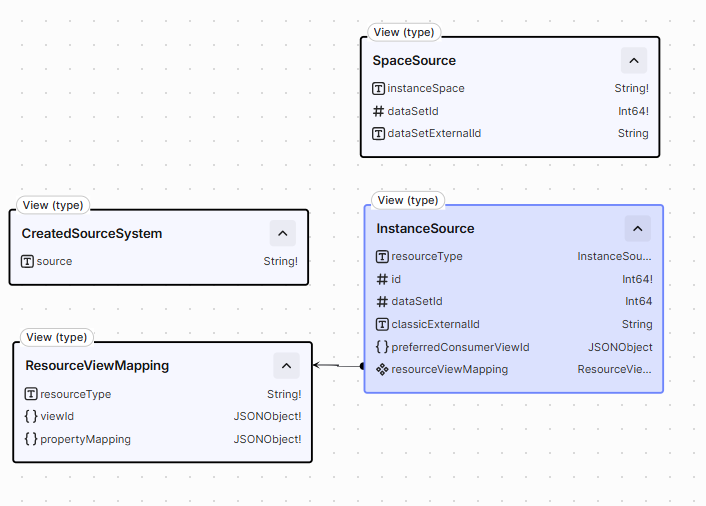Select the ResourceViewMapping node title
Image resolution: width=706 pixels, height=506 pixels.
[x=97, y=366]
